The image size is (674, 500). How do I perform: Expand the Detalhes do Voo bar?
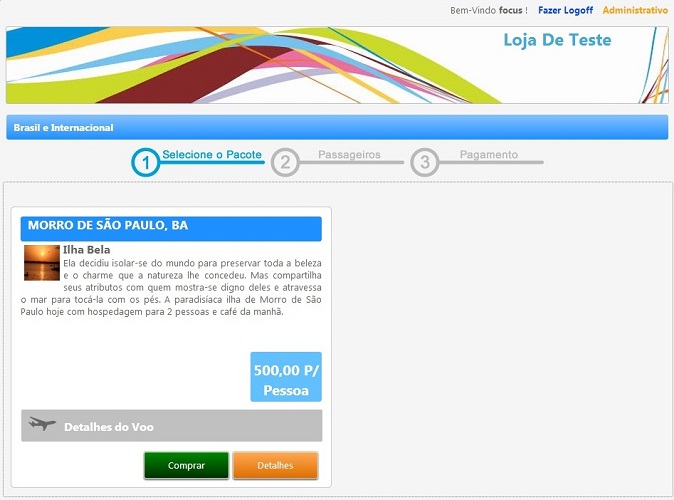point(172,426)
